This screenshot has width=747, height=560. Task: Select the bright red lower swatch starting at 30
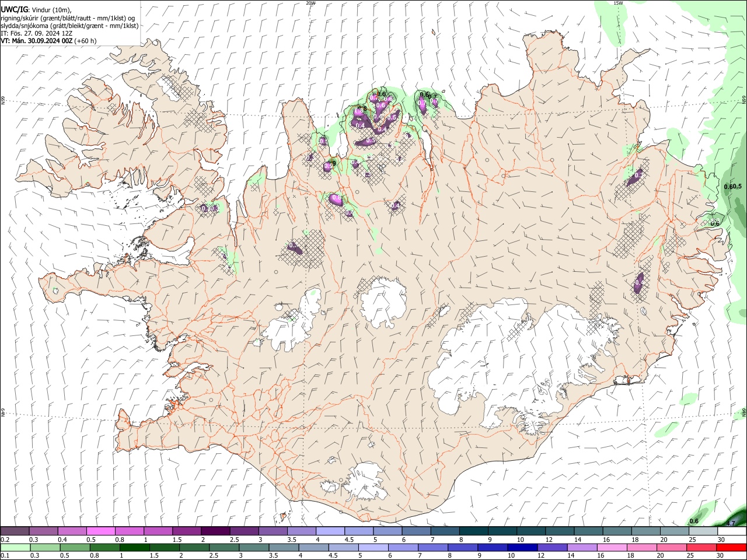coord(731,548)
